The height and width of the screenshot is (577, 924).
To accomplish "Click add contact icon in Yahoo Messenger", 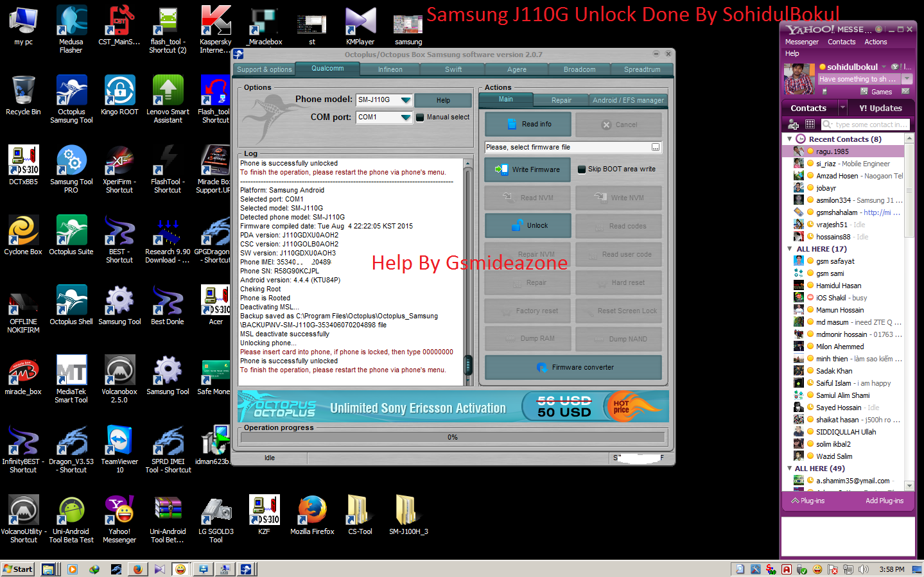I will tap(794, 125).
